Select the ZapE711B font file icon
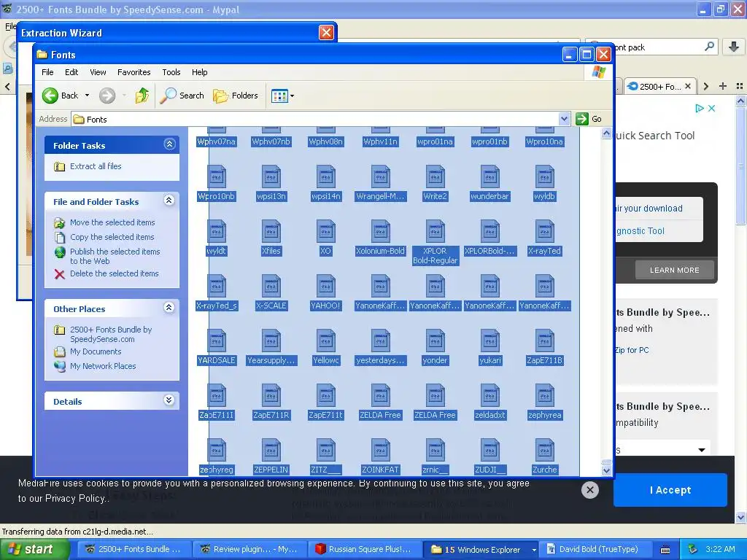This screenshot has width=747, height=560. pos(544,341)
